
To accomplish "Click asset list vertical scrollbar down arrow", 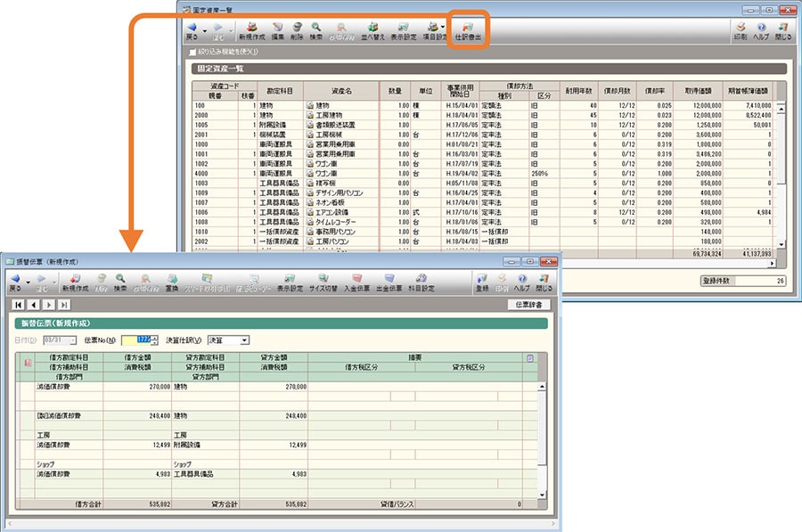I will [781, 244].
